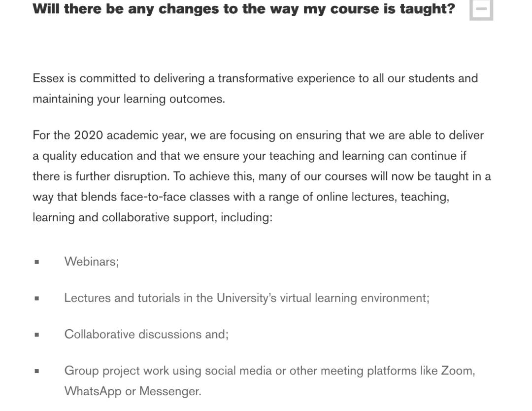This screenshot has width=532, height=411.
Task: Click the 'Will there be any changes' heading
Action: click(243, 9)
